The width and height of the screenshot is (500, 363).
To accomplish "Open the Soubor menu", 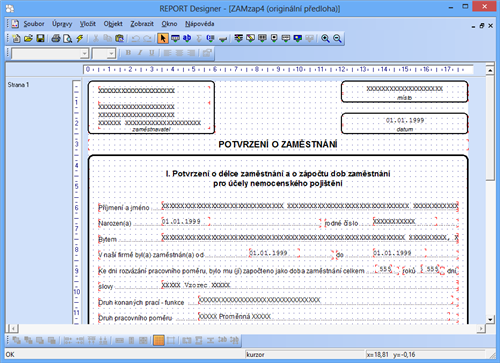I will (34, 24).
